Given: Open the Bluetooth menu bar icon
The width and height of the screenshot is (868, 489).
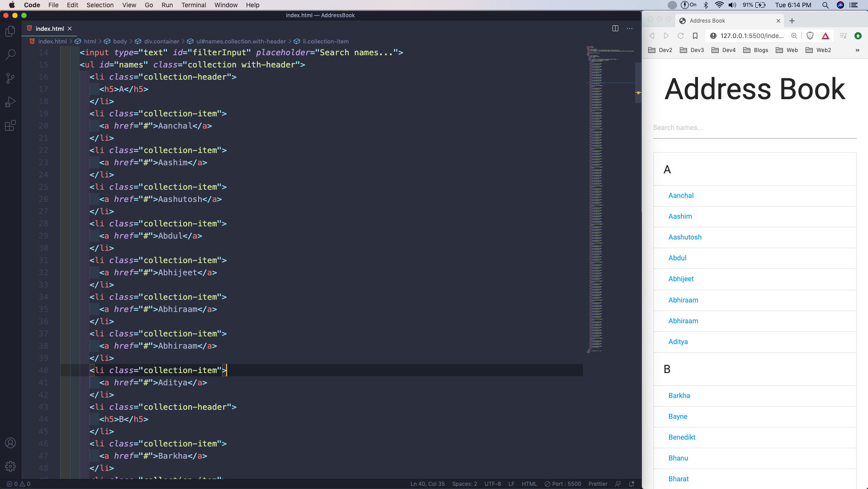Looking at the screenshot, I should click(706, 5).
